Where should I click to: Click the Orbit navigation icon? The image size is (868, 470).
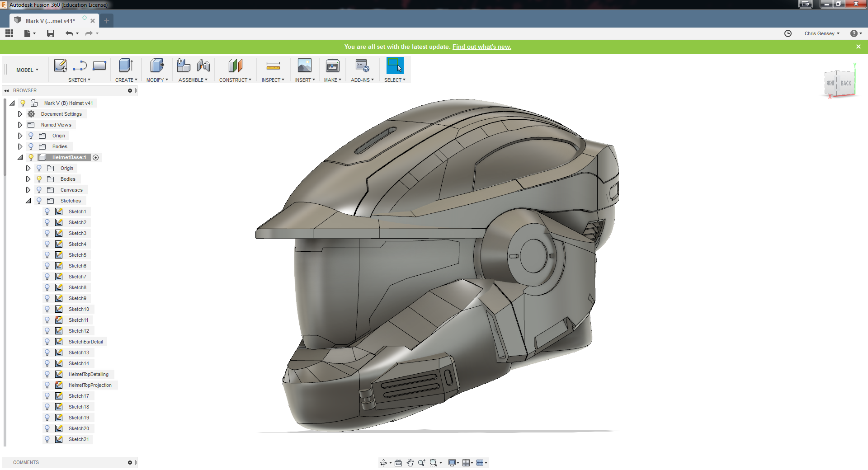coord(383,463)
